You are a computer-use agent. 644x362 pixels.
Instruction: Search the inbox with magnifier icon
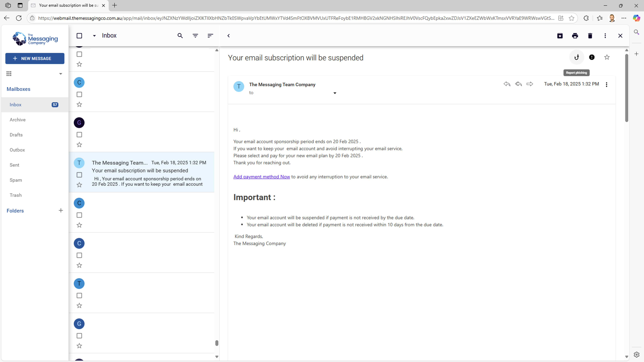(x=180, y=36)
